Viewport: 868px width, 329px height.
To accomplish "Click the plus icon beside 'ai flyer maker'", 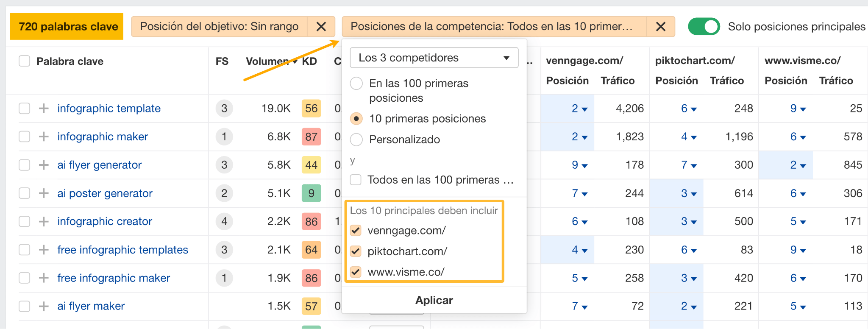I will 44,306.
